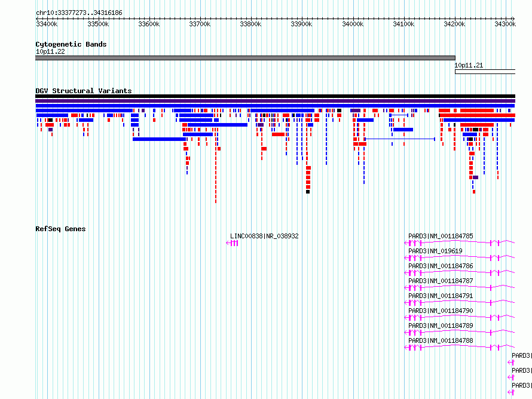532x399 pixels.
Task: Select the 10p11.22 band label
Action: coord(50,51)
